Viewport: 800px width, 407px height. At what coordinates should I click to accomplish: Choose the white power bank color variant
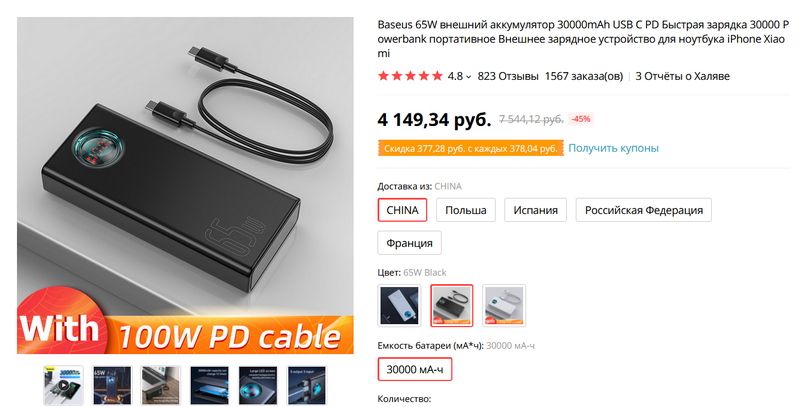coord(504,306)
